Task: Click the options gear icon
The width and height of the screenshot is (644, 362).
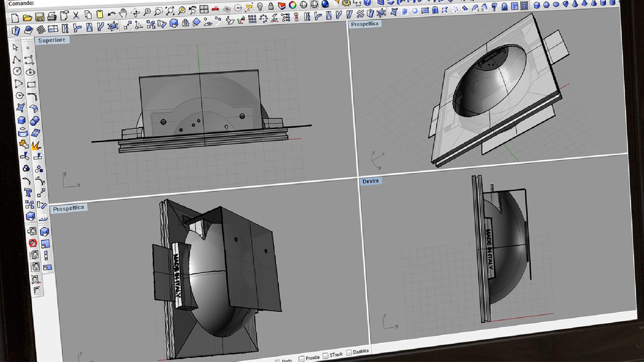Action: tap(346, 3)
